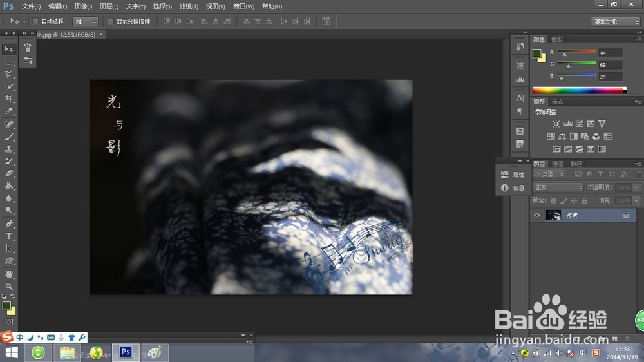Add a Curves adjustment
Screen dimensions: 644x362
click(x=579, y=124)
